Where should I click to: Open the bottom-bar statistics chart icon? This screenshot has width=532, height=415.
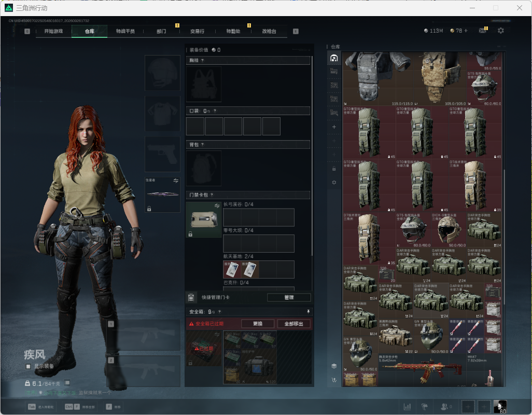click(407, 406)
